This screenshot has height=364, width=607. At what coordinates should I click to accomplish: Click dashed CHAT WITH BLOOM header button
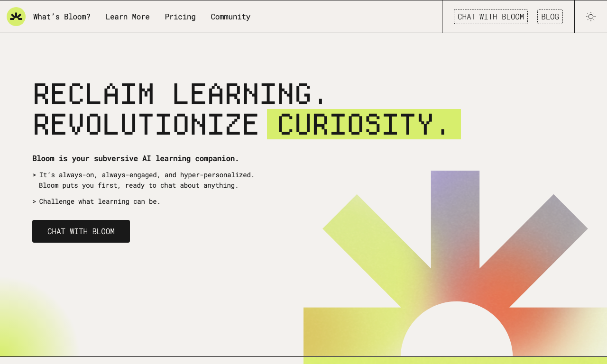click(x=491, y=17)
